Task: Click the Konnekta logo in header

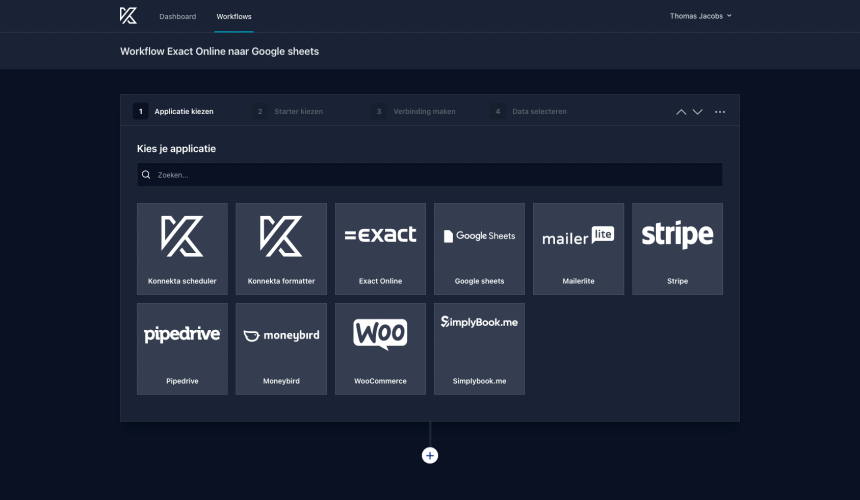Action: coord(128,16)
